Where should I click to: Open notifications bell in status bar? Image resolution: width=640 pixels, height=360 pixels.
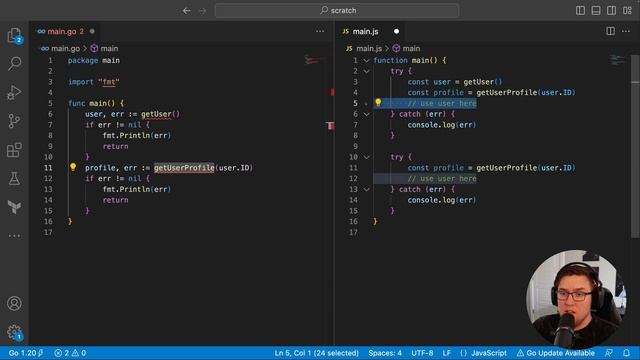tap(627, 353)
